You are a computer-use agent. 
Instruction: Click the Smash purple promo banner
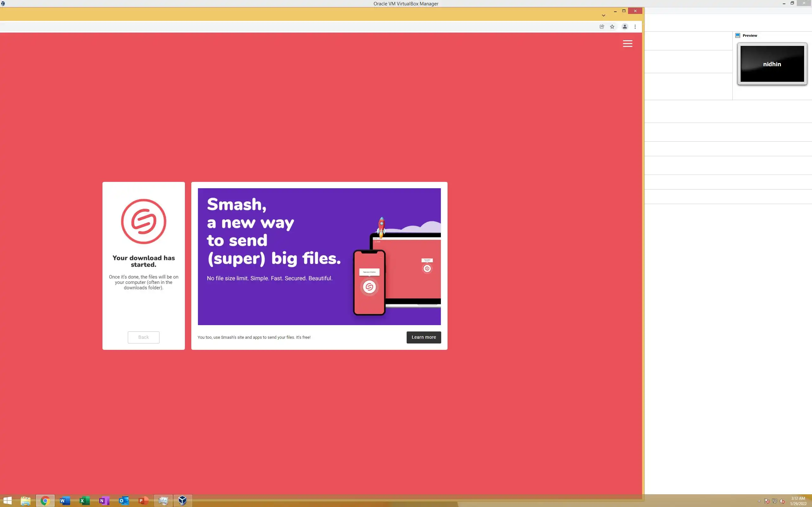tap(319, 257)
